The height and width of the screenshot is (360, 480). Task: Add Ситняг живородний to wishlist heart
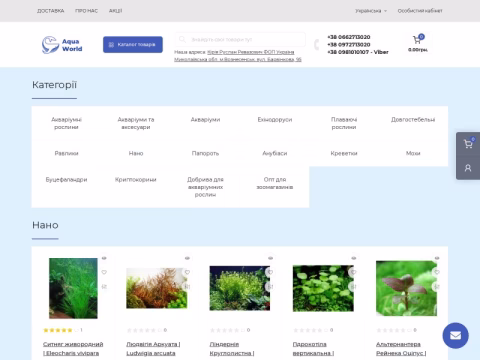pos(104,272)
